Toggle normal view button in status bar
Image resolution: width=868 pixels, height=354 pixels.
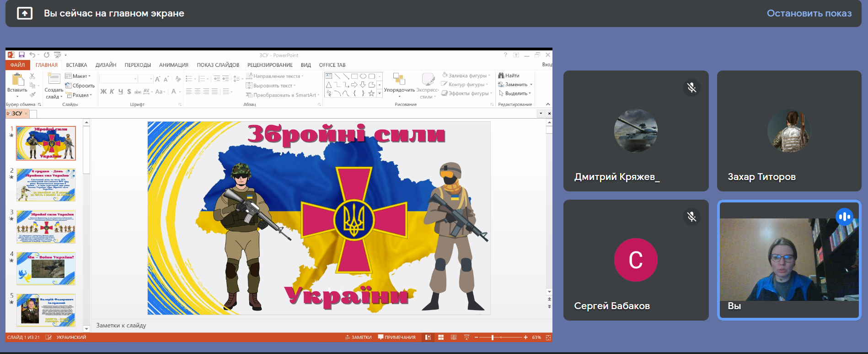coord(428,338)
